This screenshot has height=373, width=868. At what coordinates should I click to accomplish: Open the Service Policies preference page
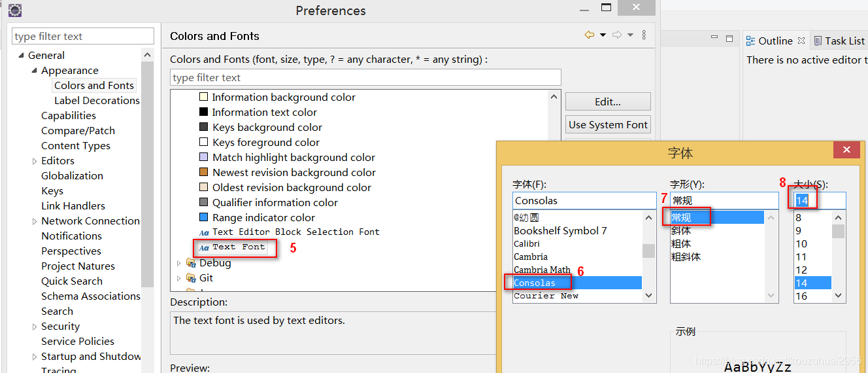click(78, 341)
